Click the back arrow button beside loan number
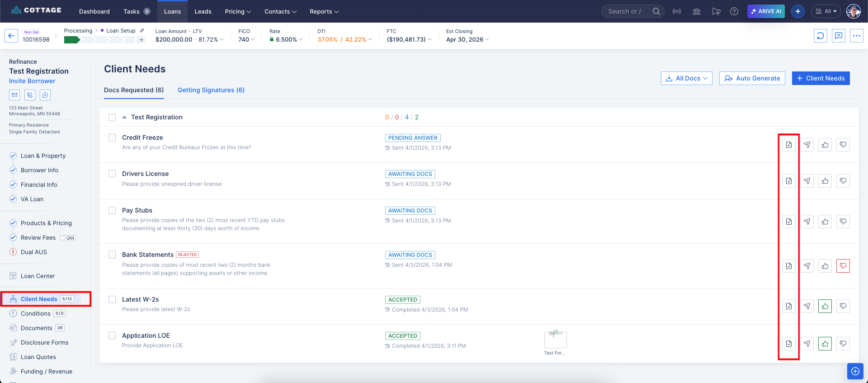The height and width of the screenshot is (383, 868). pos(11,36)
